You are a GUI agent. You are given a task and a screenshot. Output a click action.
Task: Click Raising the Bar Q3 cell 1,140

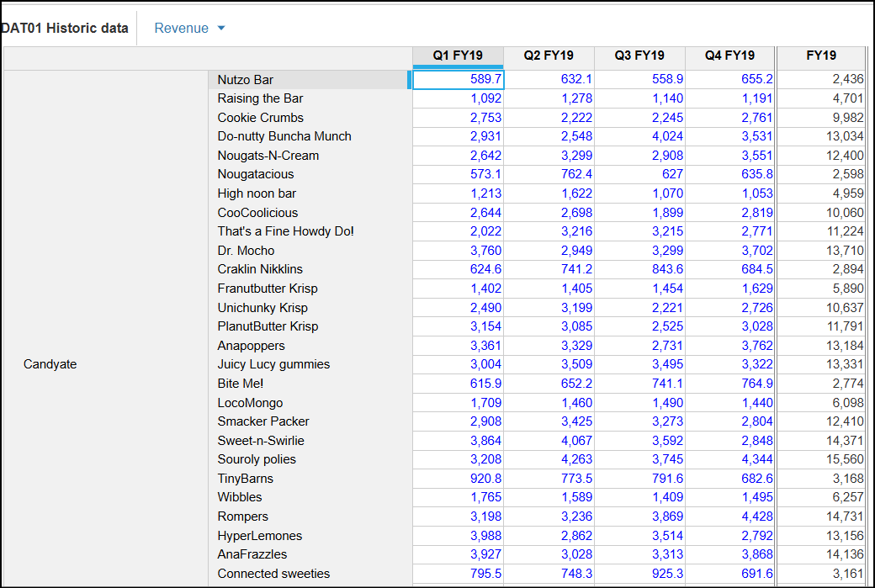click(x=639, y=98)
